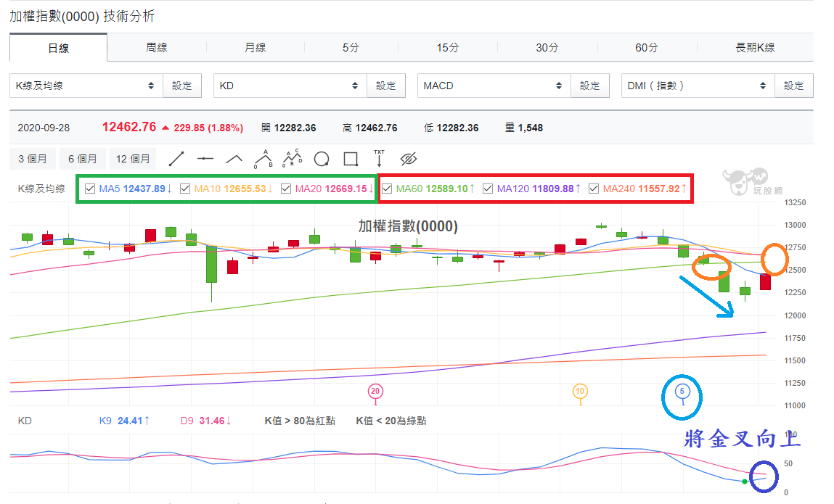Click the MA10 marker pin labeled 10
The height and width of the screenshot is (504, 834).
580,392
